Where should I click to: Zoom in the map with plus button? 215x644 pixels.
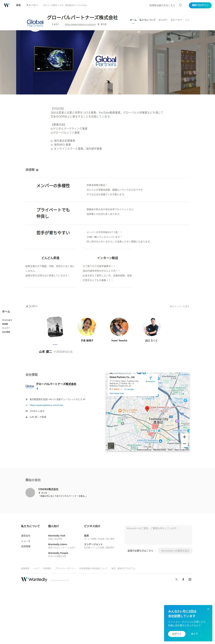pyautogui.click(x=185, y=437)
